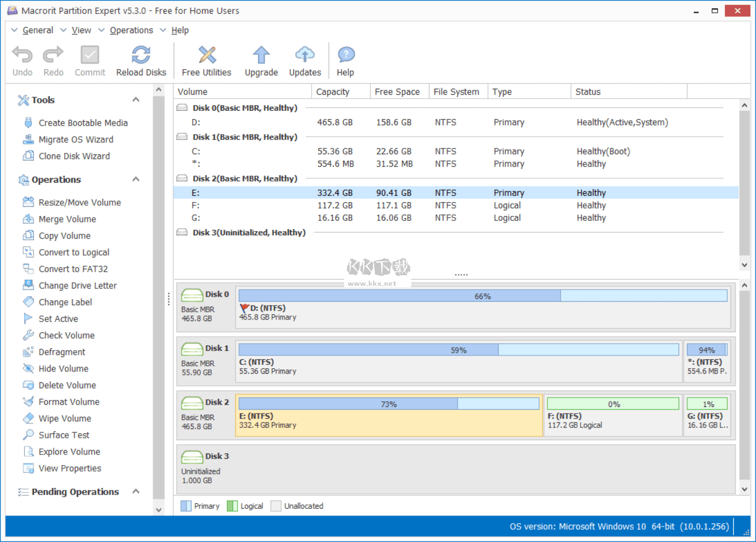Open Help speech bubble icon

(346, 55)
